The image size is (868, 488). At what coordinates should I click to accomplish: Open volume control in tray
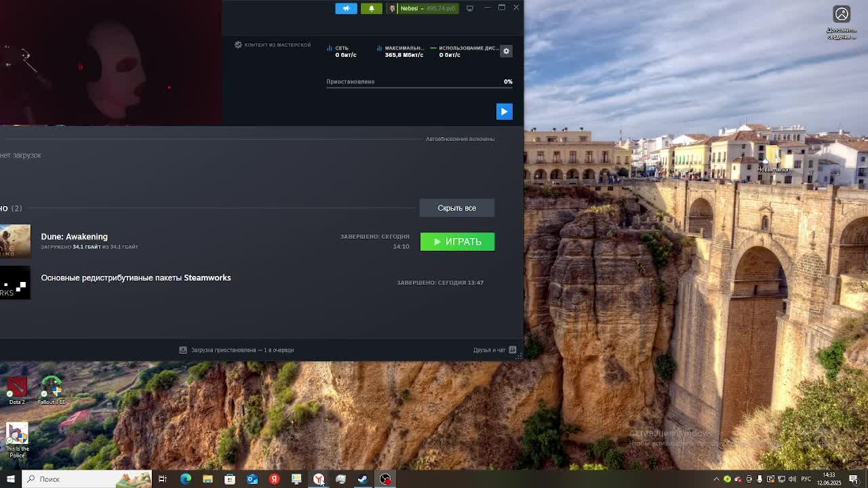[792, 479]
